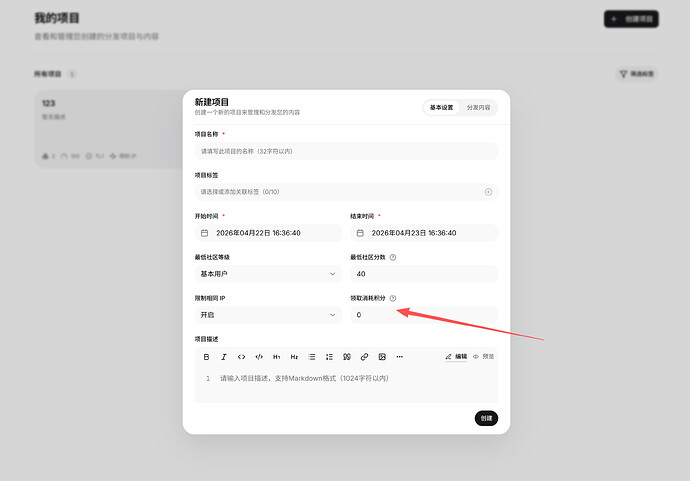This screenshot has width=690, height=481.
Task: Click the 所有项目 section label
Action: point(48,74)
